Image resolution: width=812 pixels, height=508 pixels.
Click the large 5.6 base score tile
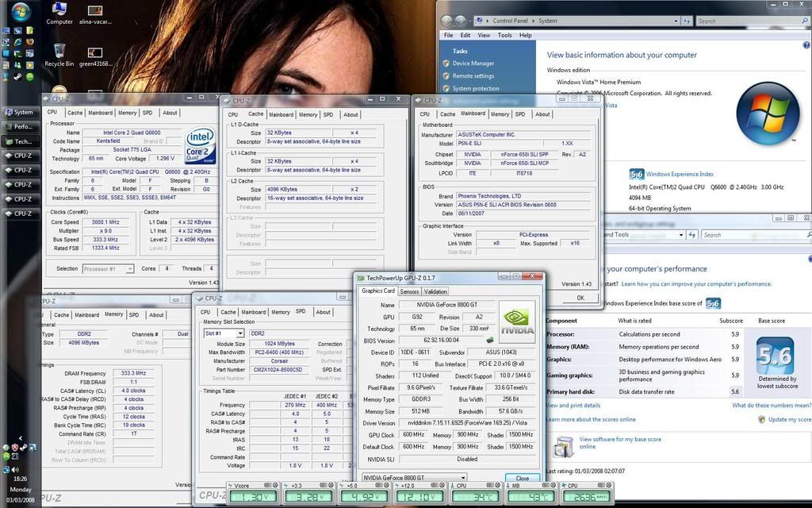(x=775, y=356)
